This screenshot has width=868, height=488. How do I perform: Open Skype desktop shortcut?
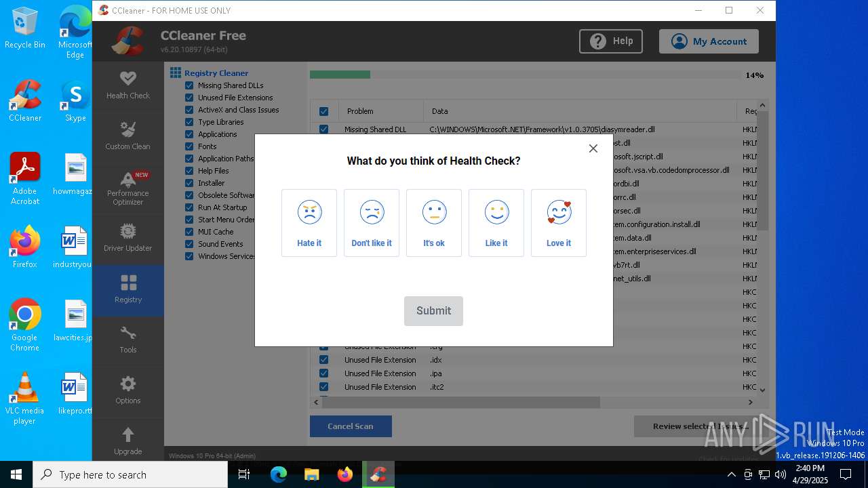click(75, 102)
